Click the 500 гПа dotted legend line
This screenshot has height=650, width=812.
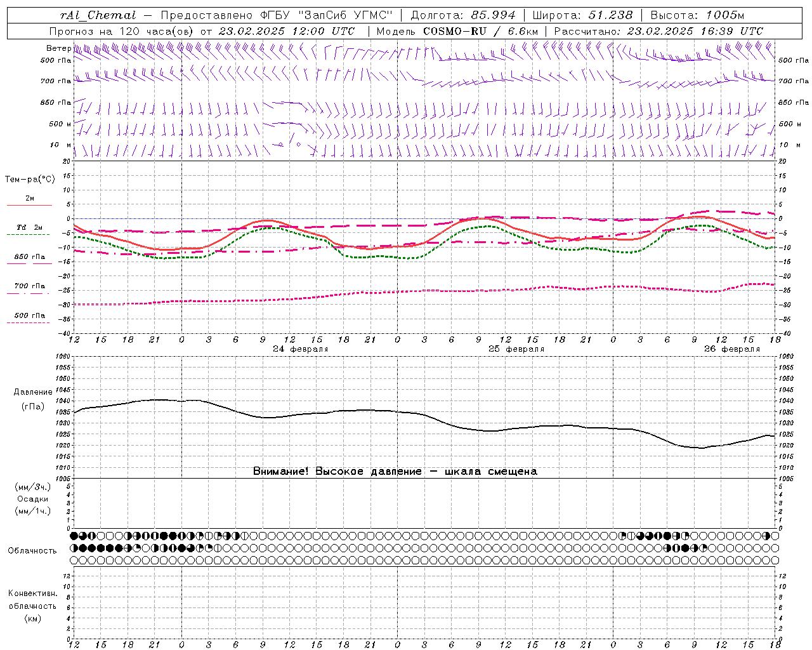(28, 322)
